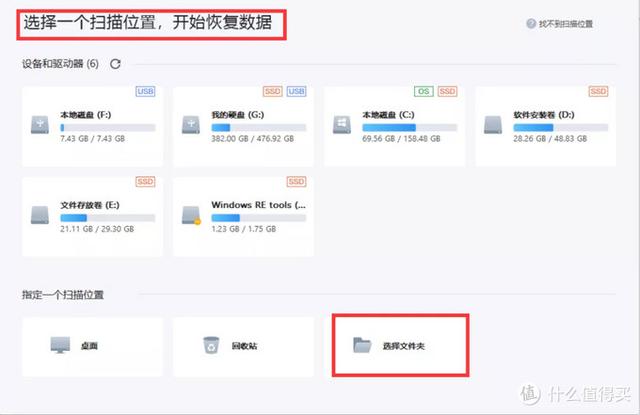
Task: Click the '382.00 GB / 476.92 GB' text
Action: click(x=253, y=139)
